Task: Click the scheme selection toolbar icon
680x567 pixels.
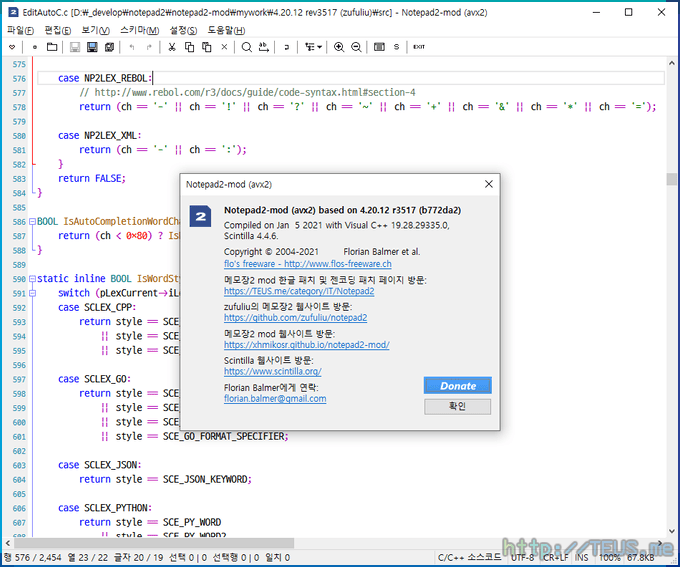Action: click(379, 47)
